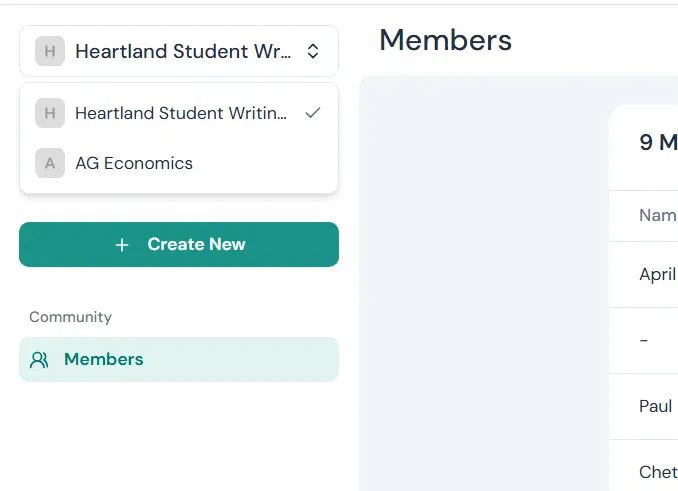Open the Heartland Student workspace switcher

click(179, 51)
